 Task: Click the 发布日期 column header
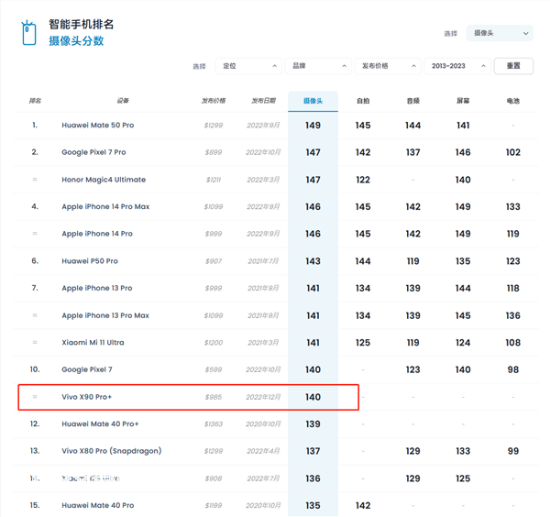pyautogui.click(x=263, y=101)
